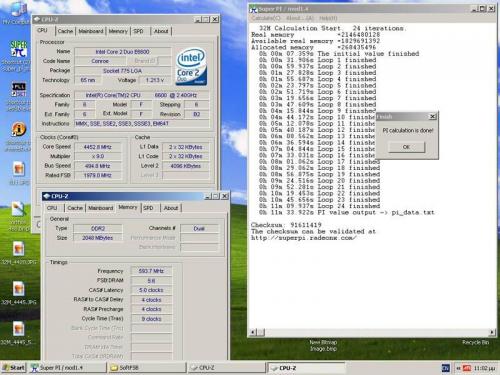Screen dimensions: 500x375
Task: Open the About menu in Super PI
Action: (x=300, y=18)
